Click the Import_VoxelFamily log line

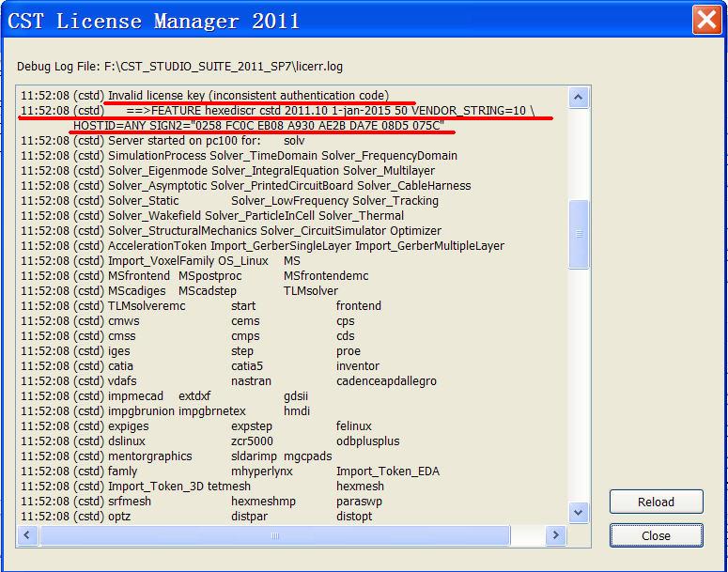coord(161,260)
